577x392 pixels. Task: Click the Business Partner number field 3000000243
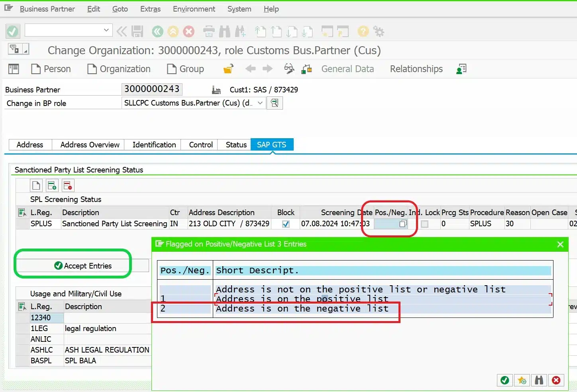point(152,89)
